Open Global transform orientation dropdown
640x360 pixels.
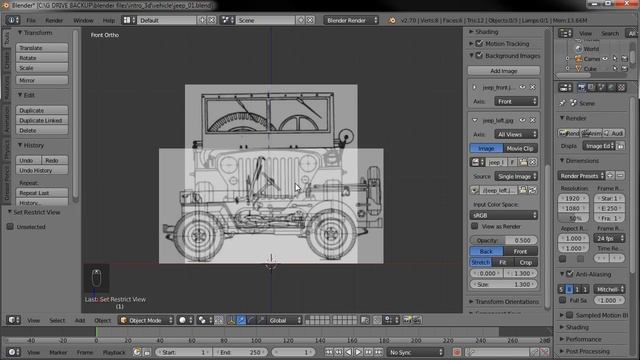point(284,320)
